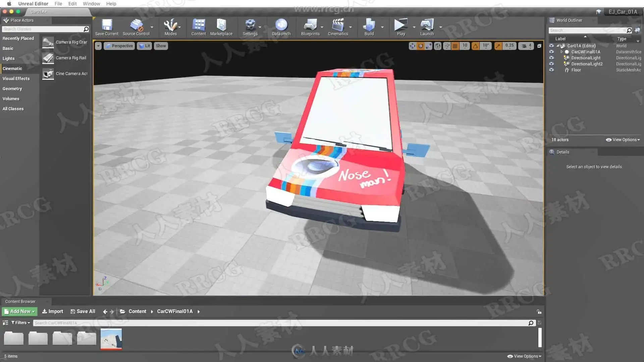This screenshot has height=362, width=644.
Task: Click the Save All button
Action: [x=83, y=311]
